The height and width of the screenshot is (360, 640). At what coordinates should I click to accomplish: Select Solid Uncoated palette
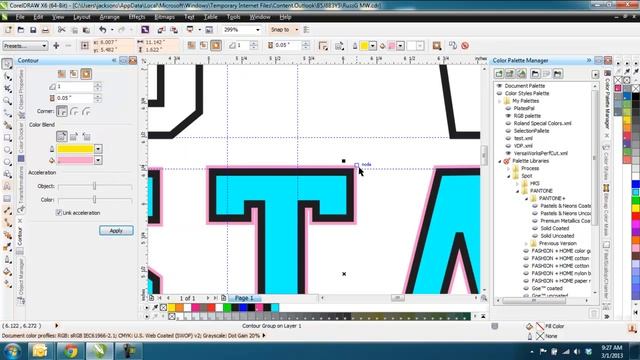[557, 236]
